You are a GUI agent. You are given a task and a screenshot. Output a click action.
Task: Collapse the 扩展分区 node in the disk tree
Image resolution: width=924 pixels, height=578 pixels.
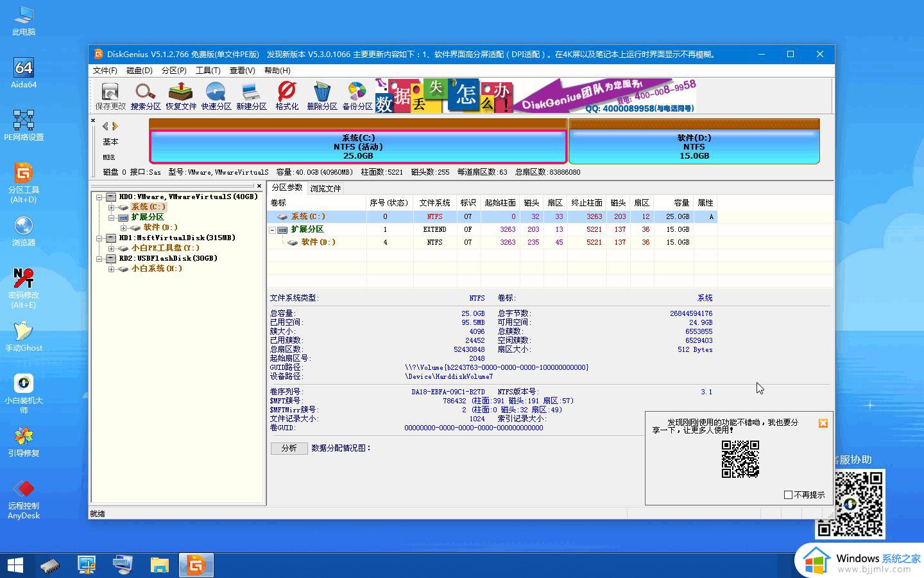pyautogui.click(x=111, y=218)
